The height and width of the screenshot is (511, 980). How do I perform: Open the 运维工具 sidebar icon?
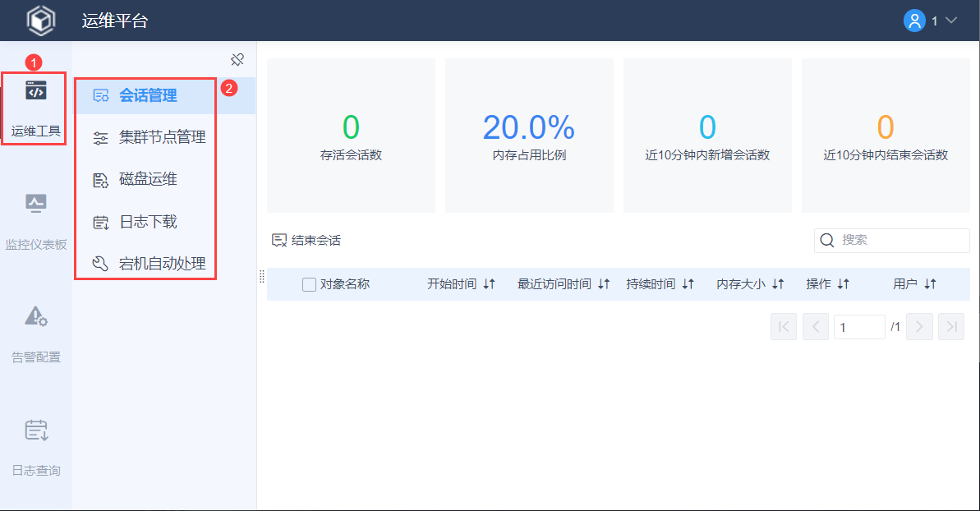tap(35, 90)
